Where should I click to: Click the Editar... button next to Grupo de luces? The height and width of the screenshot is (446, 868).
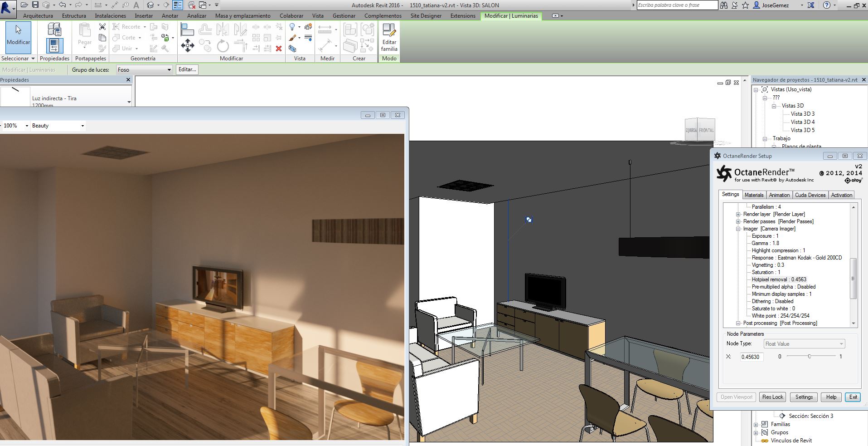(187, 69)
